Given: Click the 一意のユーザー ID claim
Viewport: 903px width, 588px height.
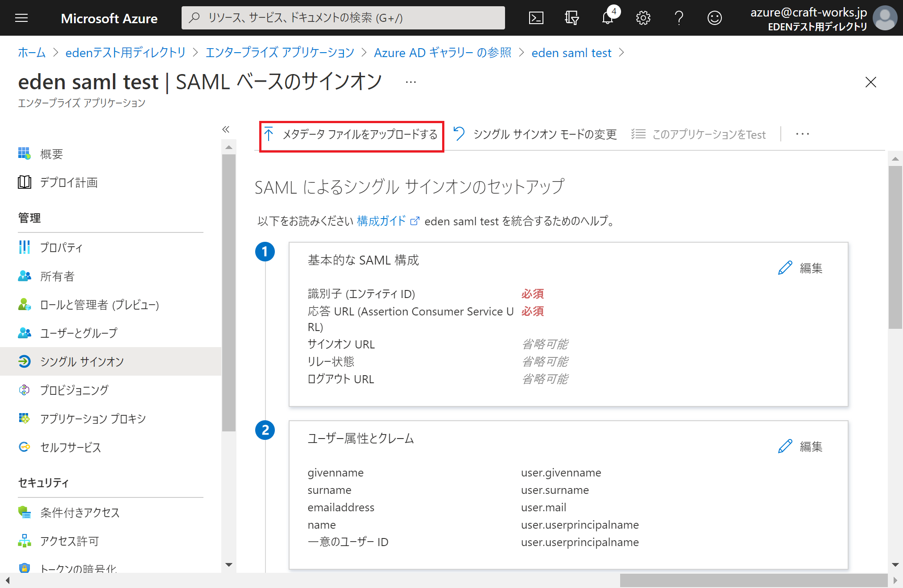Looking at the screenshot, I should [x=348, y=542].
